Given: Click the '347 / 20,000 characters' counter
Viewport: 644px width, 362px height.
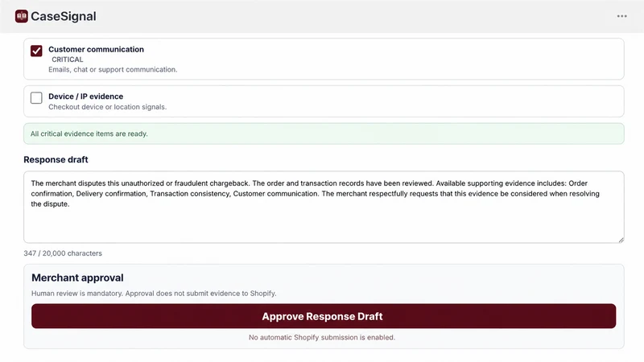Looking at the screenshot, I should [x=63, y=253].
